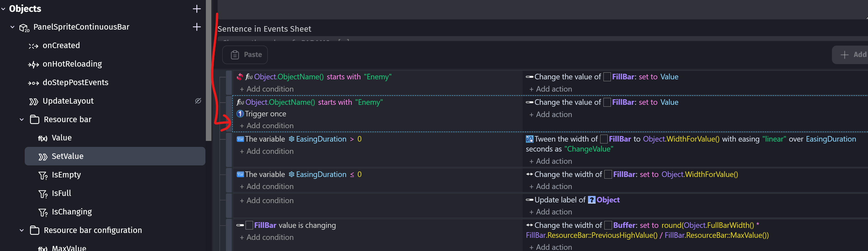Click the onHotReloading lifecycle icon
The height and width of the screenshot is (251, 868).
click(x=33, y=65)
